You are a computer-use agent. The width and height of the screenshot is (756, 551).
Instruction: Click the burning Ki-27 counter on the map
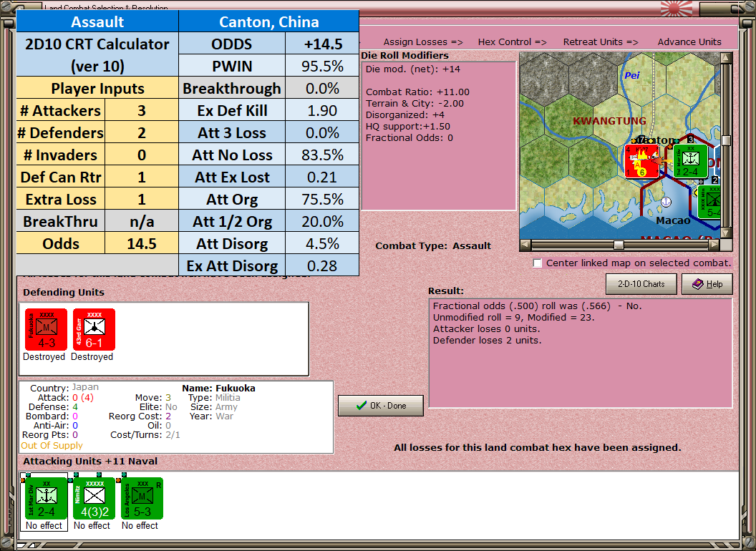click(x=641, y=162)
